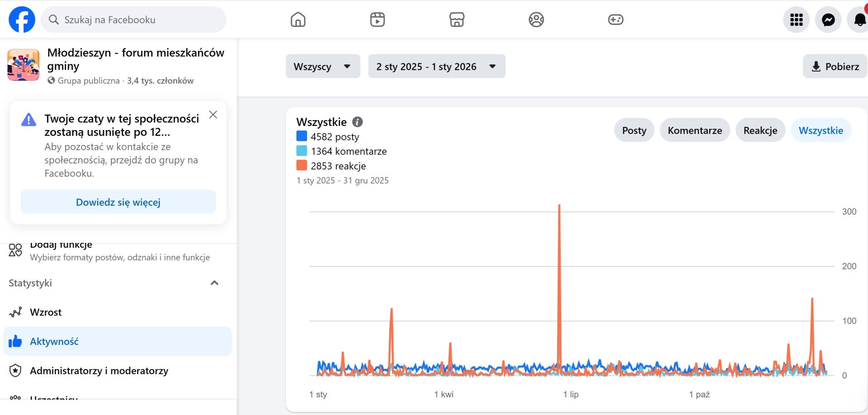Open the apps grid menu icon
The image size is (868, 415).
796,19
